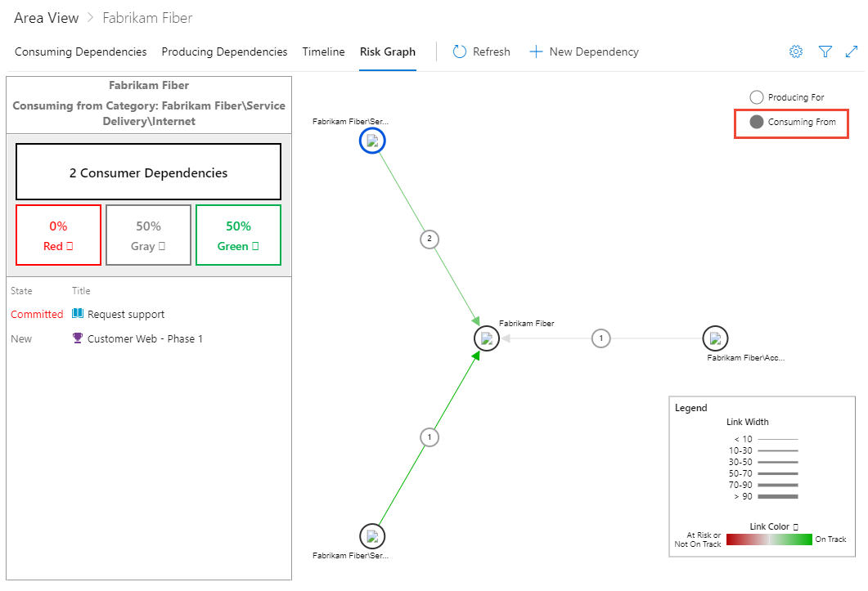Click the plus icon next to New Dependency
This screenshot has height=591, width=868.
click(536, 51)
